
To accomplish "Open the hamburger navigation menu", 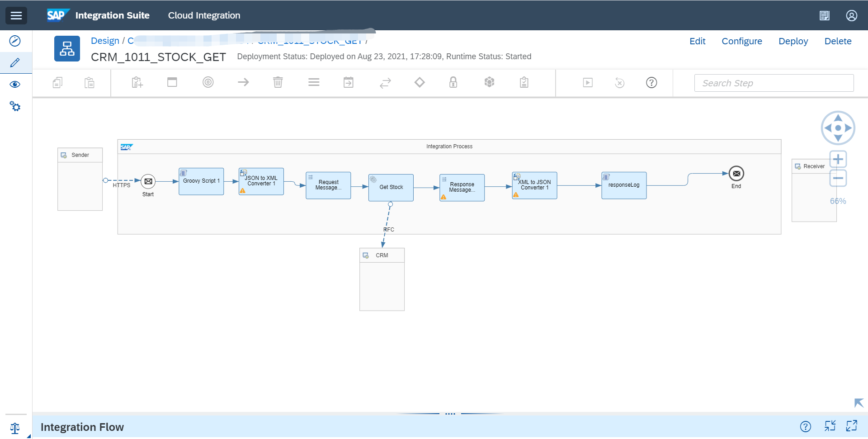I will 16,15.
